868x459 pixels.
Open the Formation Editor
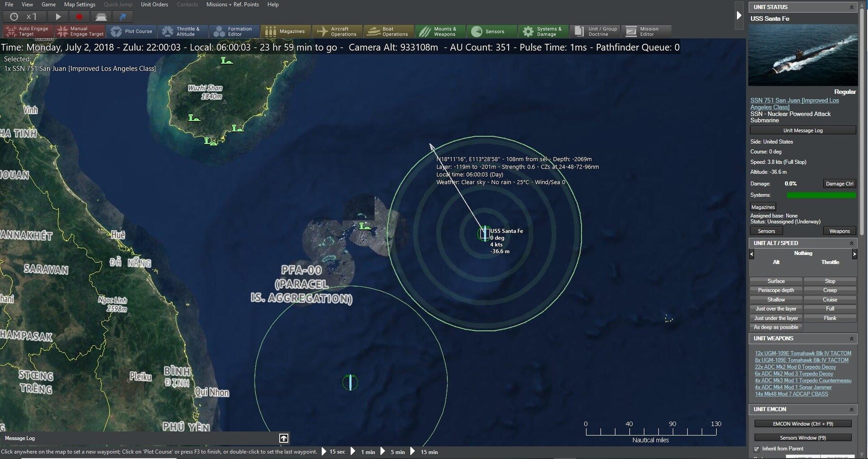click(x=233, y=31)
